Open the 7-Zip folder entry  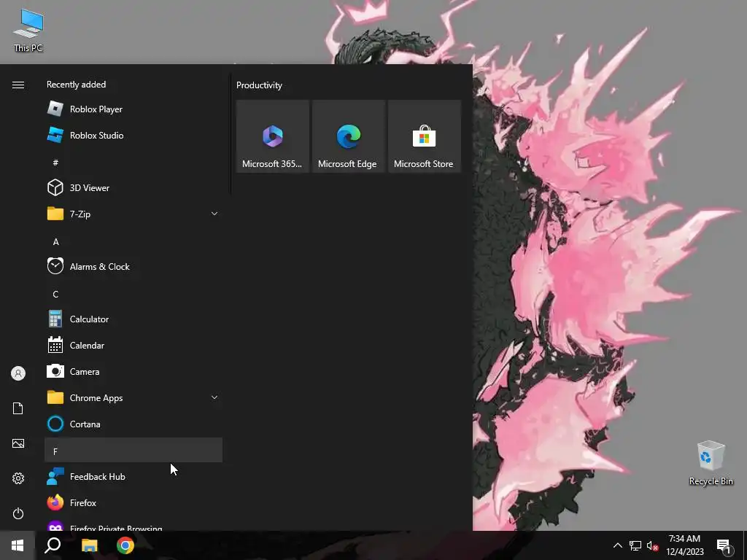[133, 214]
